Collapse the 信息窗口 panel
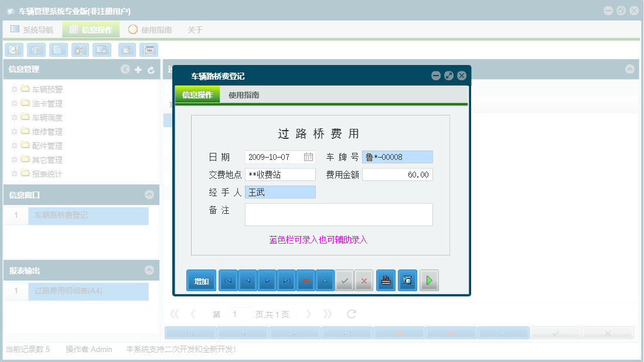 [151, 194]
